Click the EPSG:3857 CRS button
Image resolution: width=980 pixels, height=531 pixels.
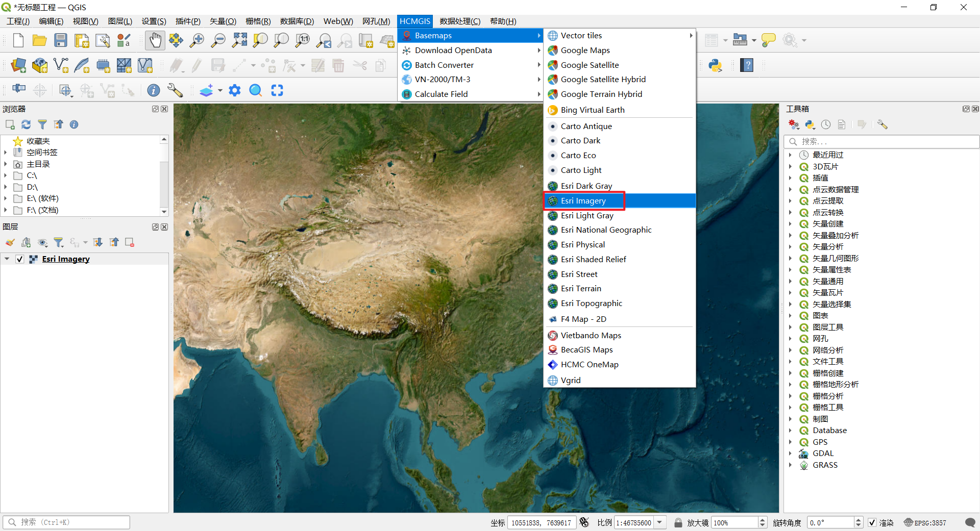pyautogui.click(x=925, y=522)
